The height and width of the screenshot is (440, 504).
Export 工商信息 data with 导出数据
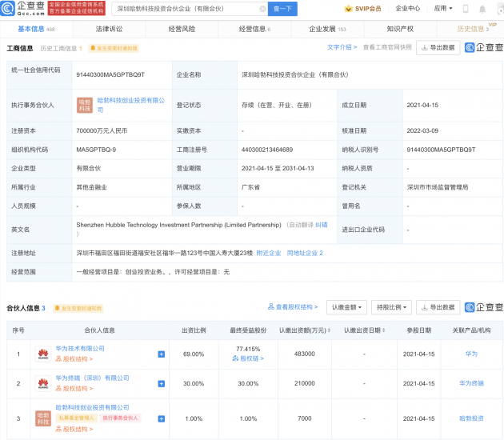tap(438, 47)
